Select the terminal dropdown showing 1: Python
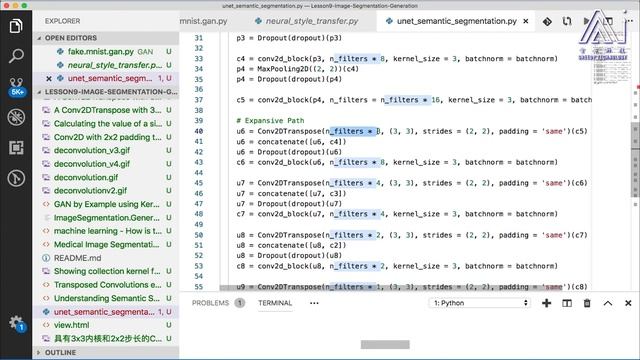This screenshot has height=360, width=640. click(480, 303)
